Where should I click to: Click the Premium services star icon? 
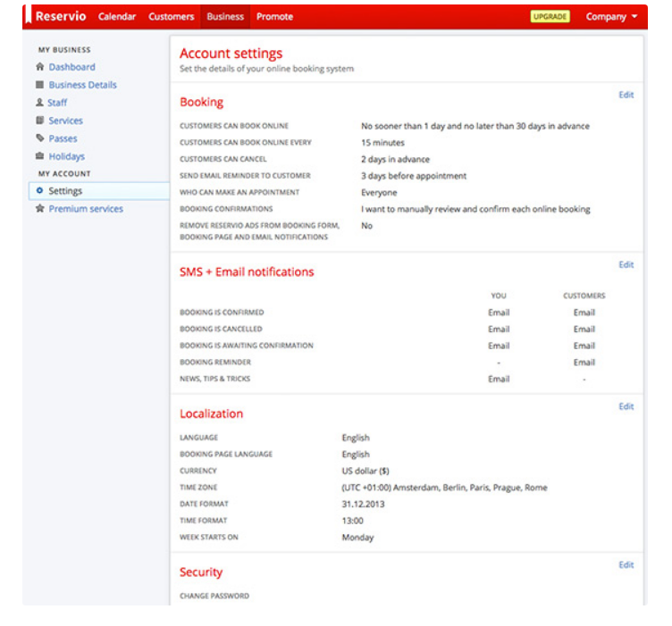click(39, 209)
